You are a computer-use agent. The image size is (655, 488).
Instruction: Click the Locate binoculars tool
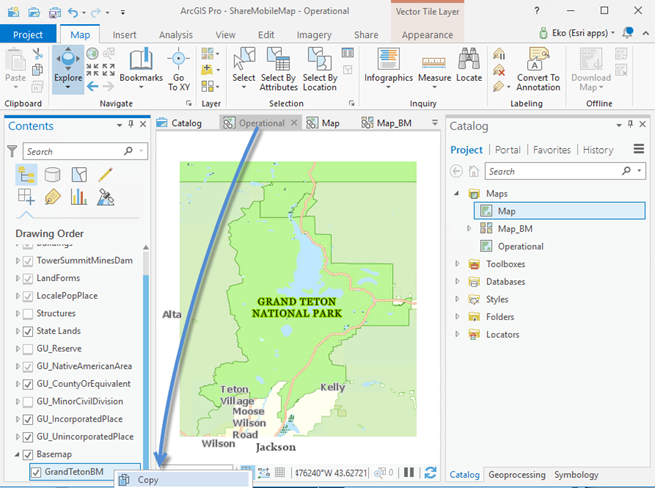coord(469,65)
